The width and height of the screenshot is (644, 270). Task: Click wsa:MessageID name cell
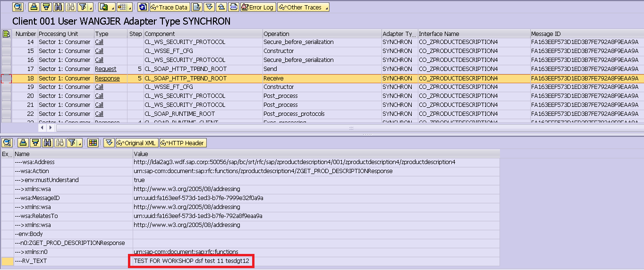point(73,198)
